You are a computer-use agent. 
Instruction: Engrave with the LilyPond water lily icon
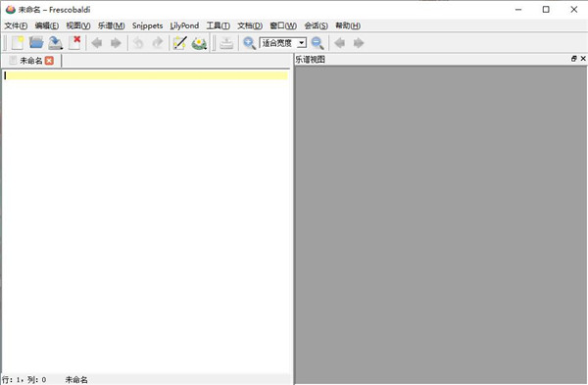[x=199, y=43]
